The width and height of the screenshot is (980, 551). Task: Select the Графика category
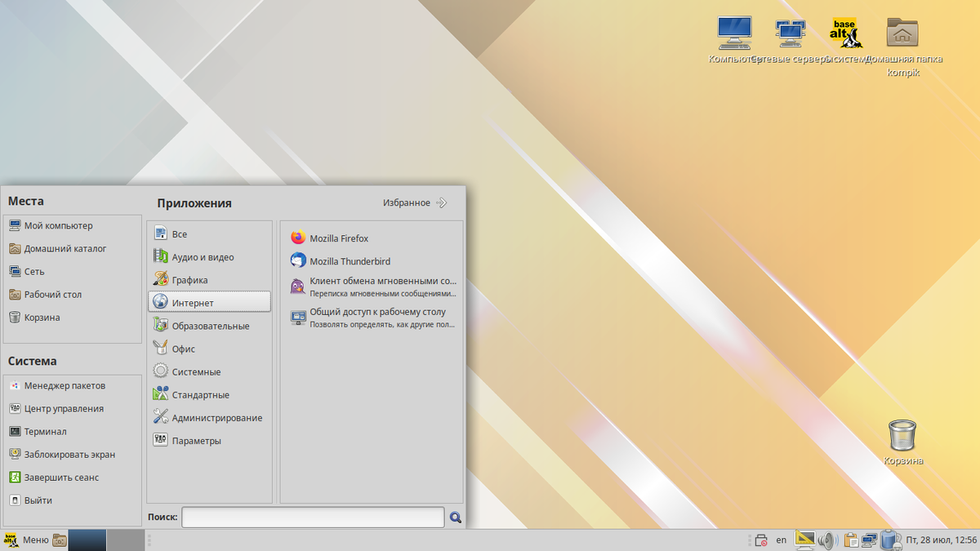point(209,280)
